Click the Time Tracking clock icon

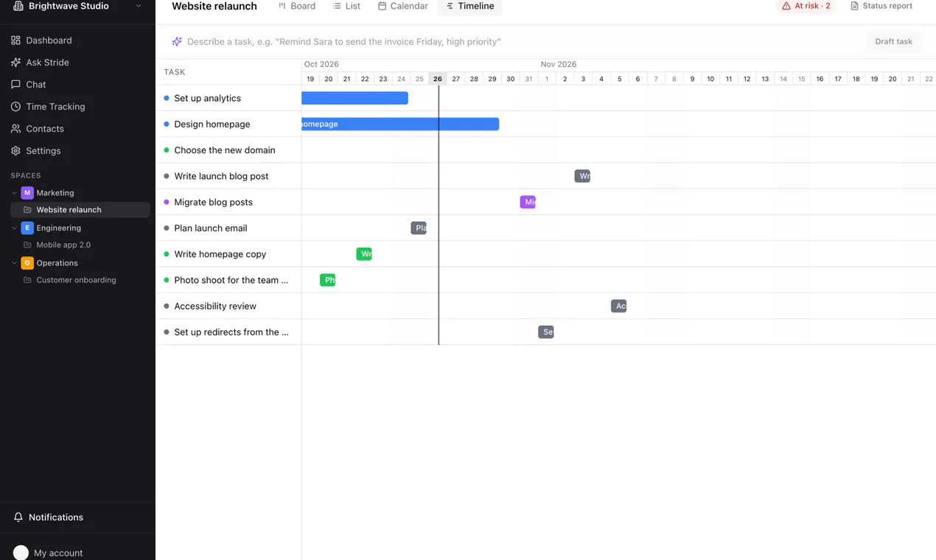[x=15, y=107]
